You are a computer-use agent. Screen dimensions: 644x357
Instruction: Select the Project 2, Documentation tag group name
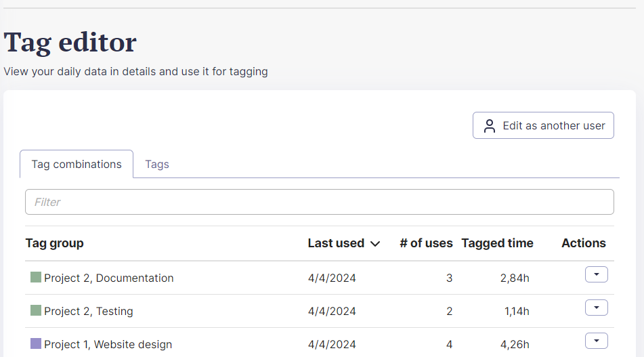[x=108, y=278]
